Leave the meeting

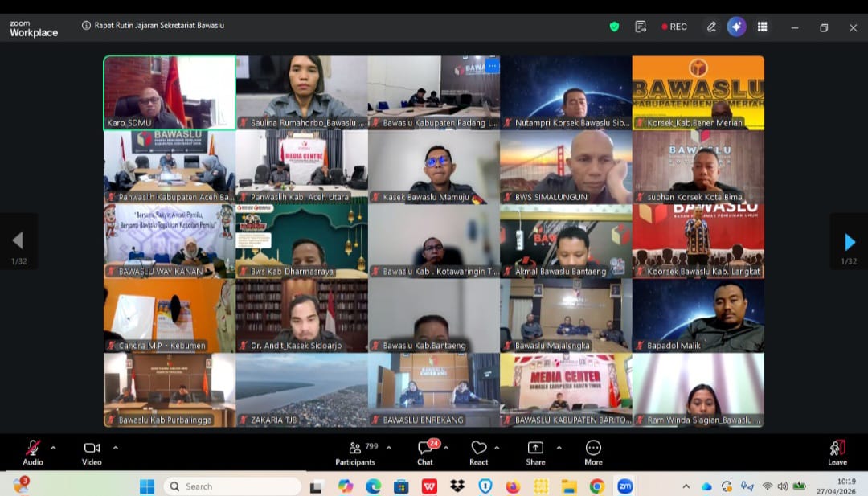pyautogui.click(x=837, y=453)
